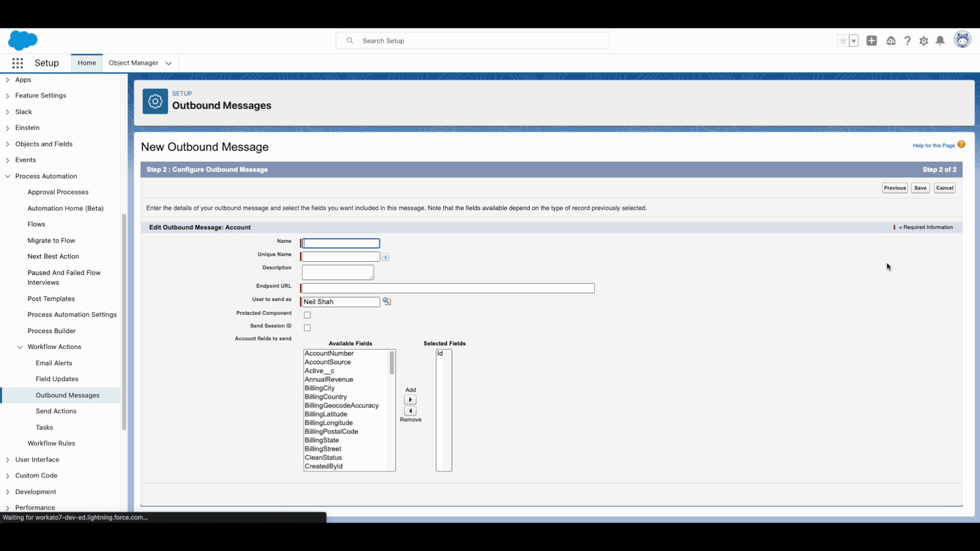Click the plus icon to create new item
Viewport: 980px width, 551px height.
[x=872, y=41]
